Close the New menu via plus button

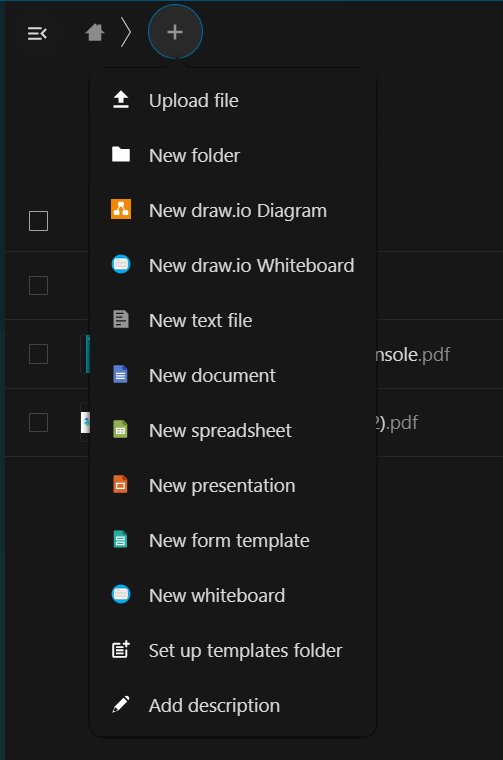pos(175,32)
